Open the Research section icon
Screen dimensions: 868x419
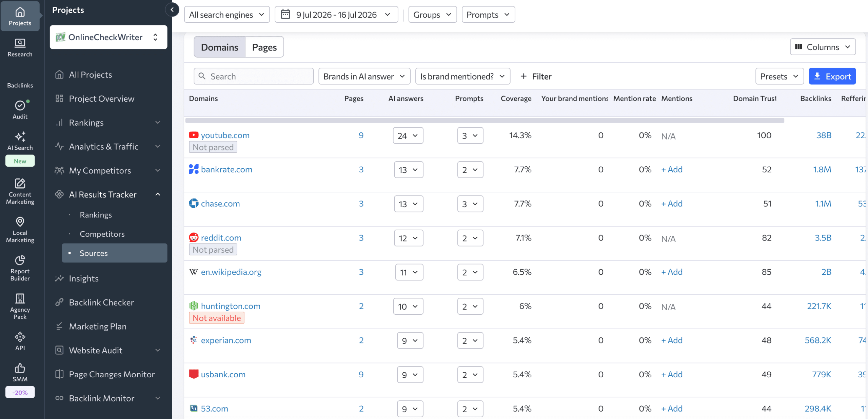click(20, 43)
